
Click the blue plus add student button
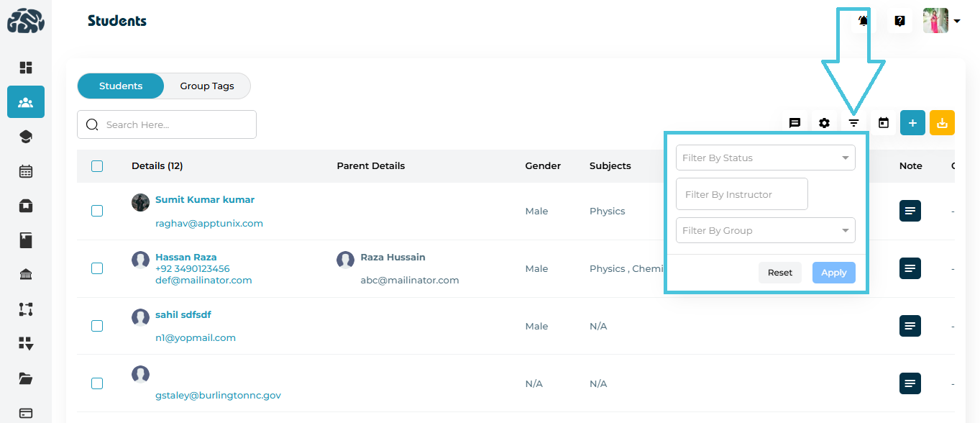912,123
